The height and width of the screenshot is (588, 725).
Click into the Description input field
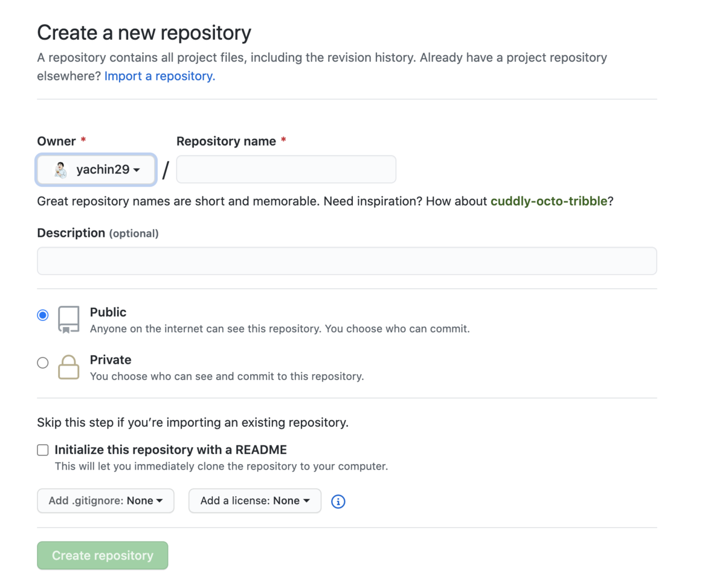(x=347, y=261)
